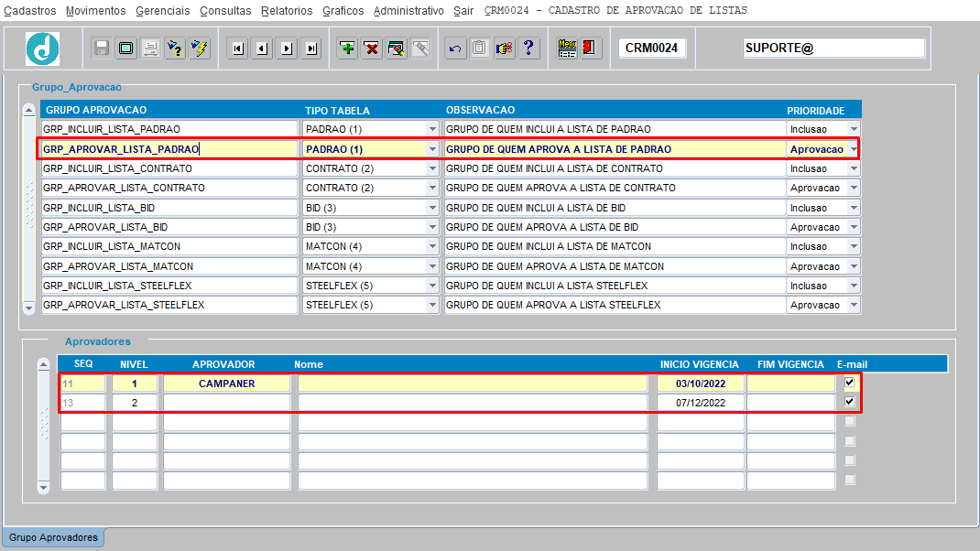Toggle E-mail checkbox for 07/12/2022 row

tap(849, 402)
